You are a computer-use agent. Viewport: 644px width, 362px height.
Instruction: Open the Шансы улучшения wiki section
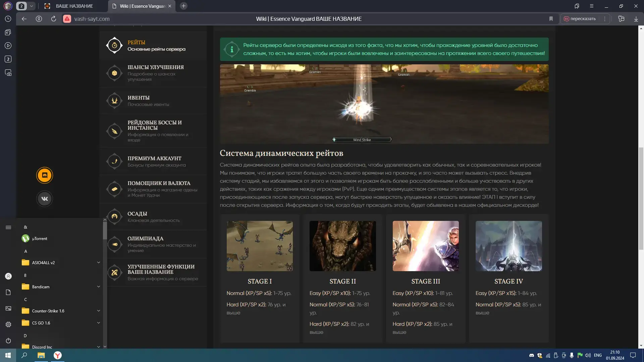(x=153, y=73)
